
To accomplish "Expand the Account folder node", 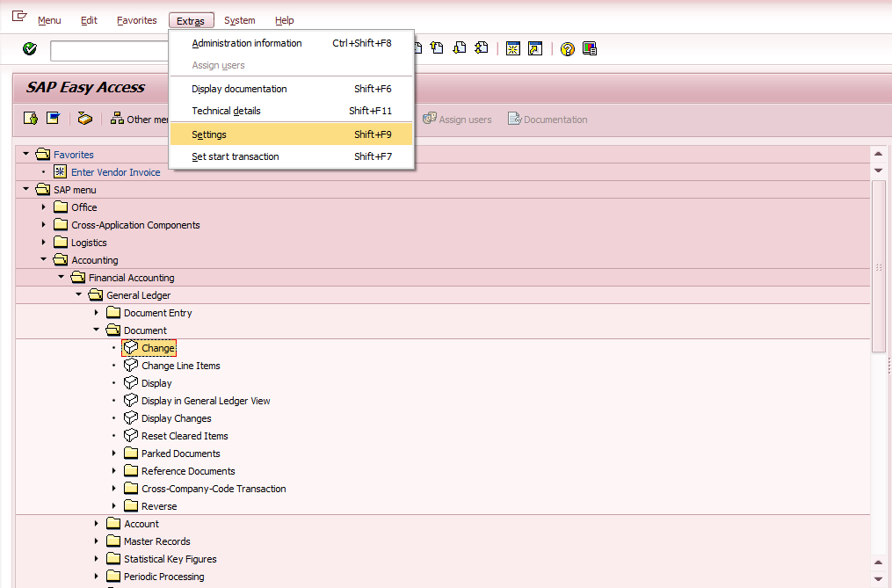I will point(96,523).
